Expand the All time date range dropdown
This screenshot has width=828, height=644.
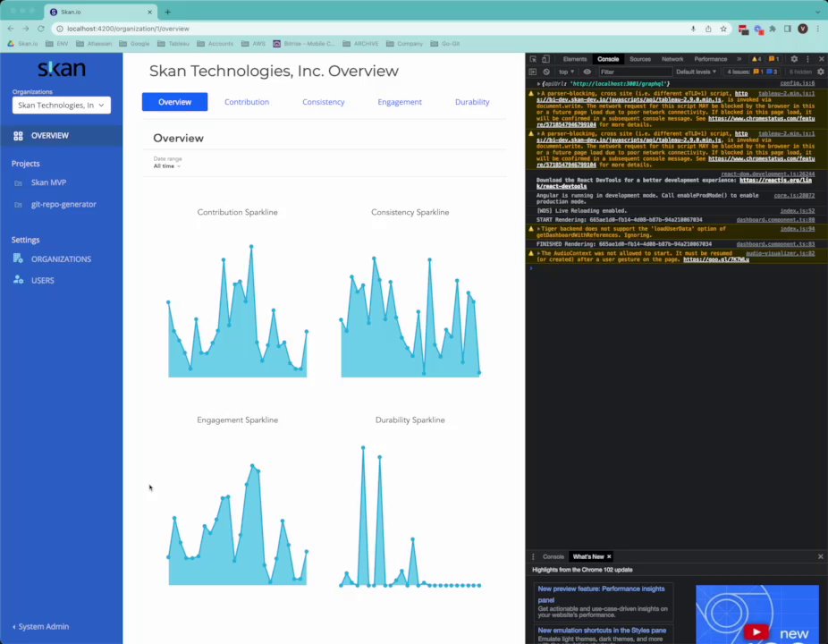(167, 165)
